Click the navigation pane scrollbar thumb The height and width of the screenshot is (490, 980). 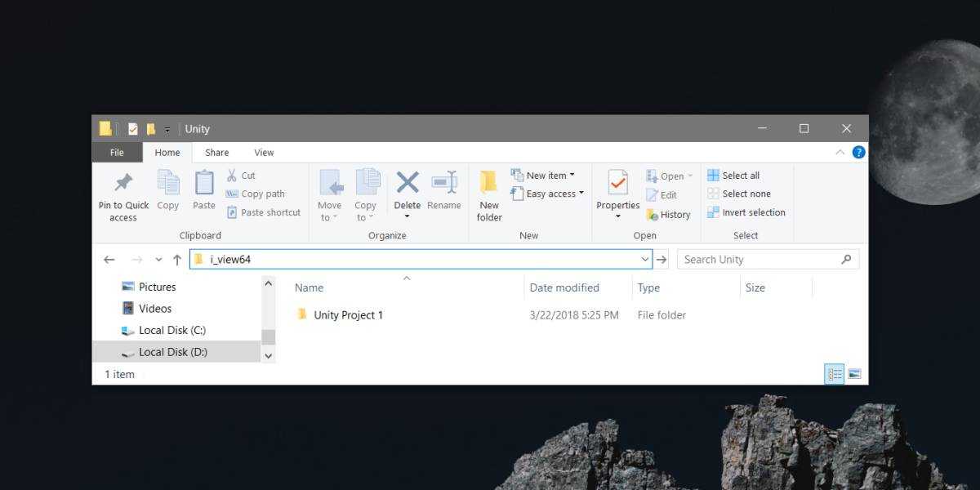pos(269,337)
